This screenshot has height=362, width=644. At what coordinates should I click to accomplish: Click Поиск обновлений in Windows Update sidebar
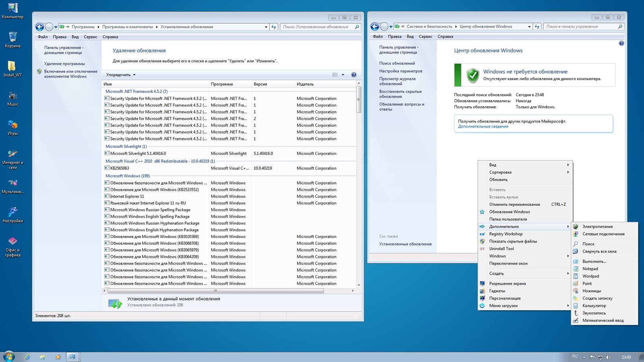(x=397, y=63)
